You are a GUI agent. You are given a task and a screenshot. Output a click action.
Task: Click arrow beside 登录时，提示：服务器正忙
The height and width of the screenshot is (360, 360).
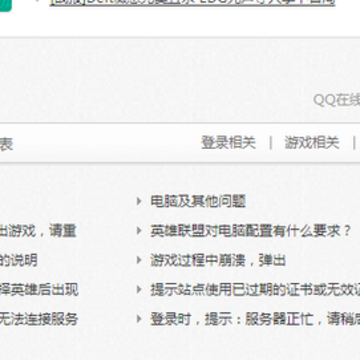(139, 319)
